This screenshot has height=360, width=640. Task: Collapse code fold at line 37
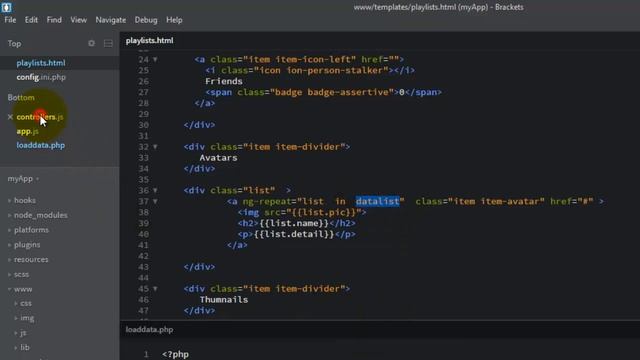(155, 202)
